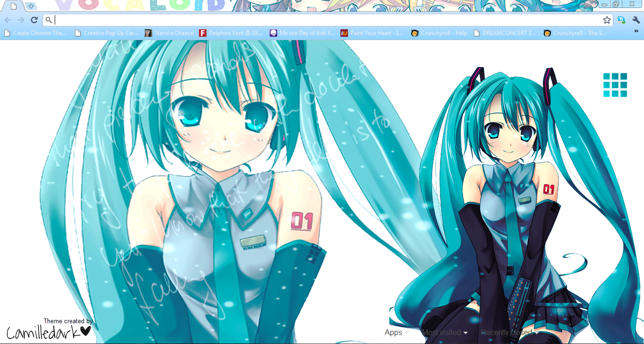This screenshot has height=344, width=644.
Task: Reload the current page
Action: 34,20
